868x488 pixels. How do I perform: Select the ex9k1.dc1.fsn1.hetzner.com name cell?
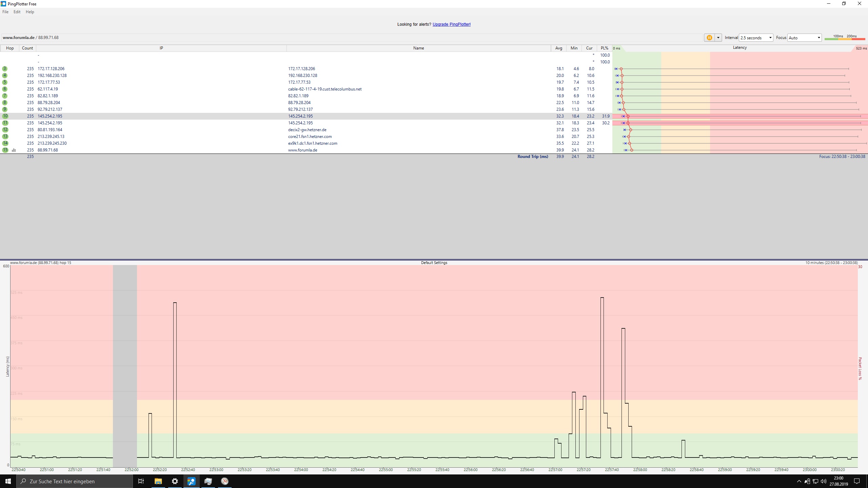pos(313,143)
